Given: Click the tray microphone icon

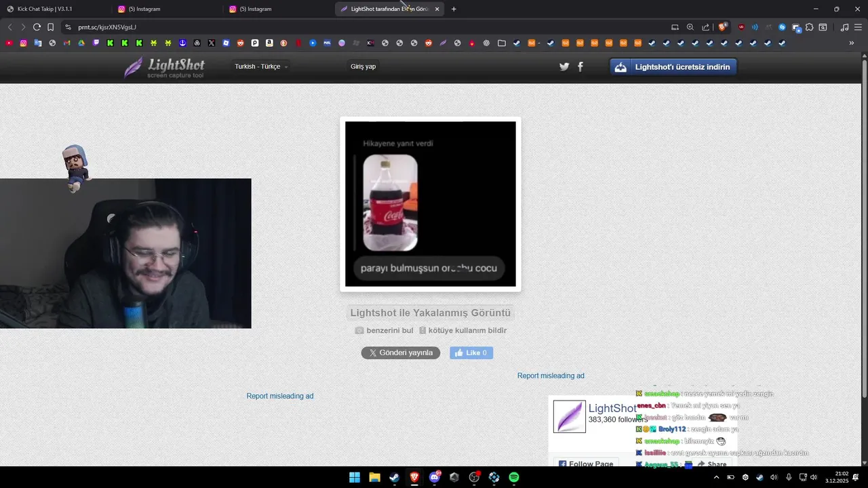Looking at the screenshot, I should (x=788, y=477).
